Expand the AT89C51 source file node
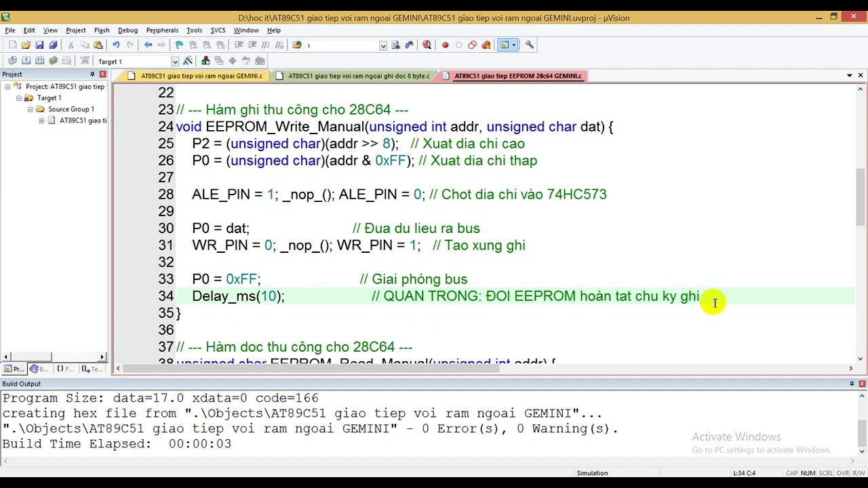This screenshot has width=868, height=488. 41,121
